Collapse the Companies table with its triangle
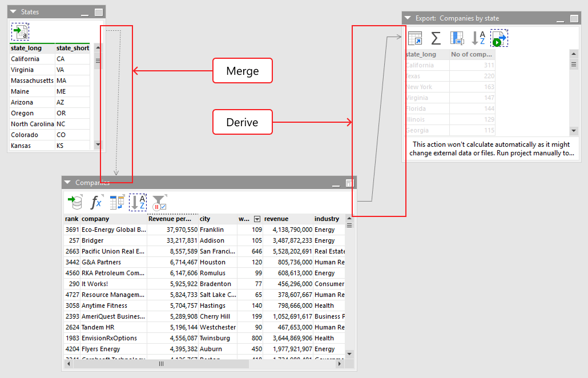The width and height of the screenshot is (588, 378). (x=67, y=182)
